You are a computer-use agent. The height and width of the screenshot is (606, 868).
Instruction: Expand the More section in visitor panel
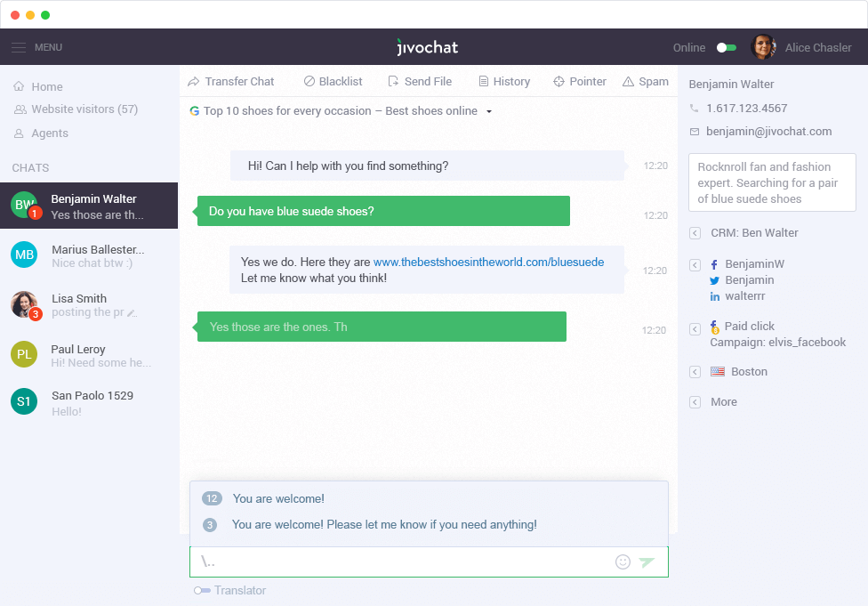(x=695, y=402)
